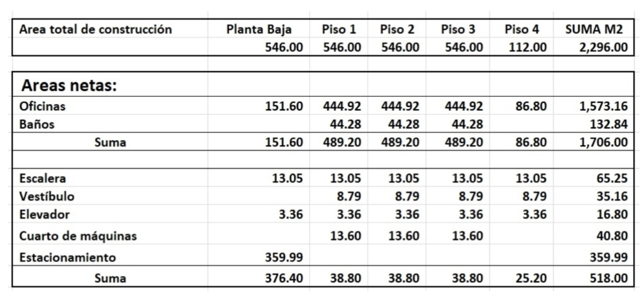Click the Vestíbulo row label cell
The width and height of the screenshot is (644, 308).
(110, 196)
